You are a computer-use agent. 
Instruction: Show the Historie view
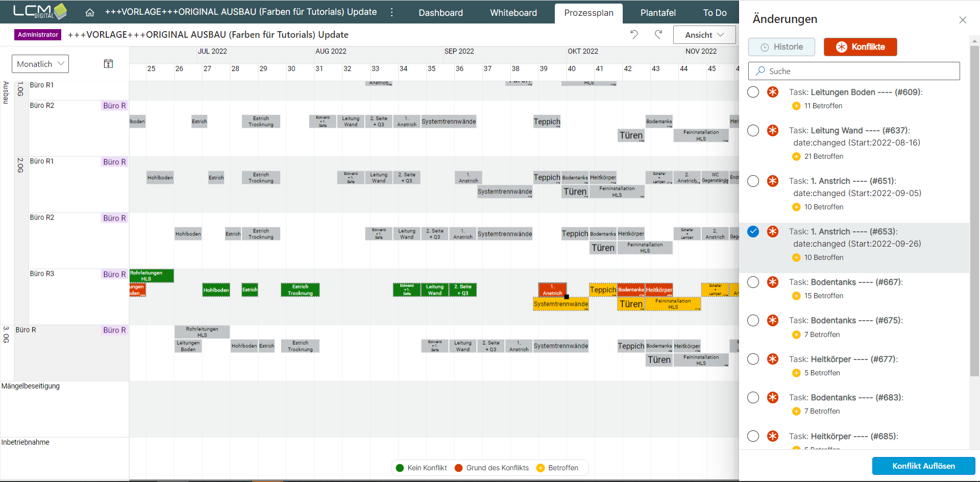[x=781, y=47]
